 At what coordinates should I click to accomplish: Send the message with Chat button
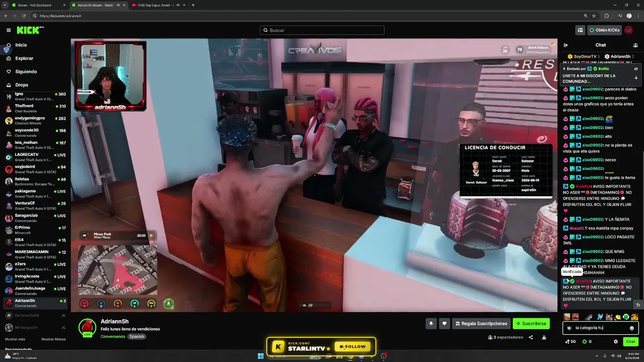click(631, 342)
